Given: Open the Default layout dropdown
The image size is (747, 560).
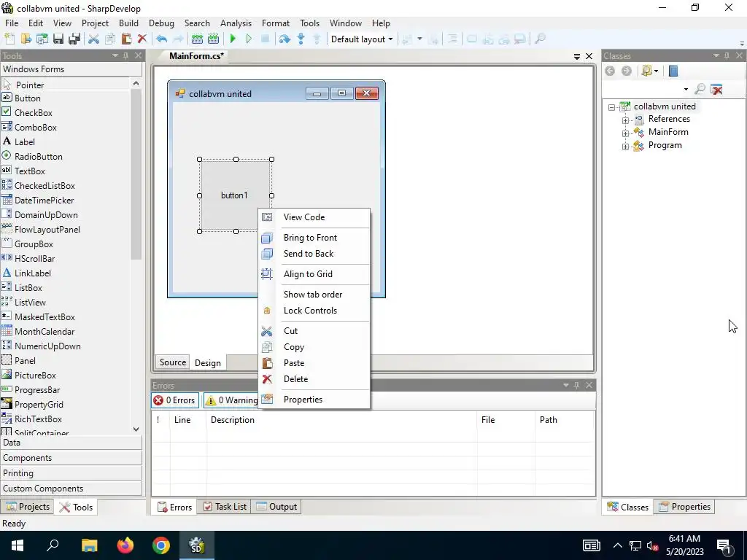Looking at the screenshot, I should (x=362, y=39).
